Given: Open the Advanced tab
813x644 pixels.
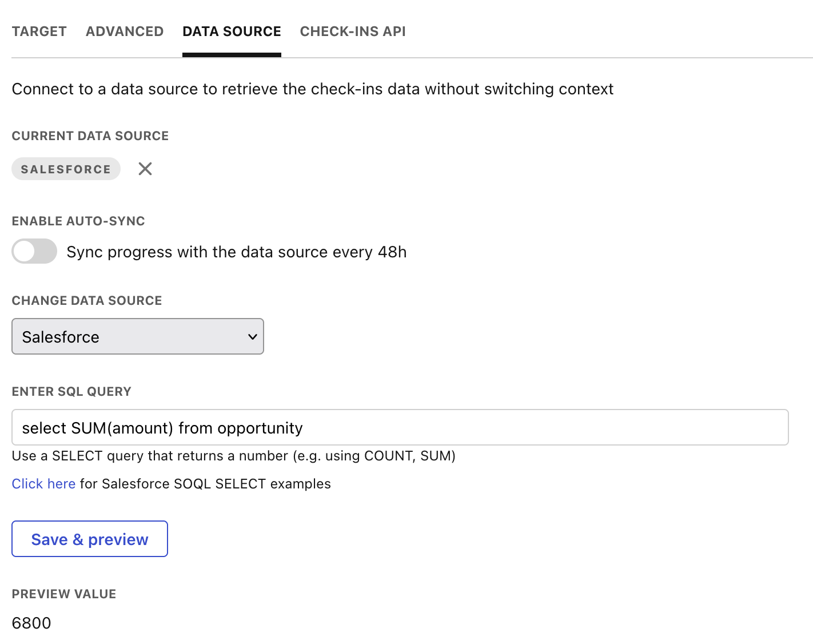Looking at the screenshot, I should coord(125,31).
